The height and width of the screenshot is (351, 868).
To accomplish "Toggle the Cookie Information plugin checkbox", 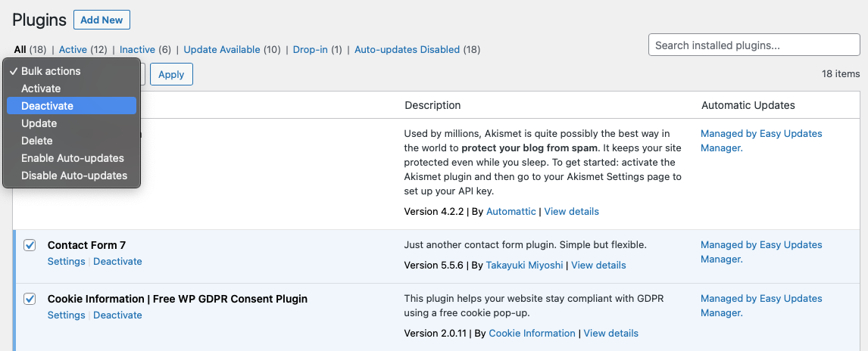I will click(30, 299).
